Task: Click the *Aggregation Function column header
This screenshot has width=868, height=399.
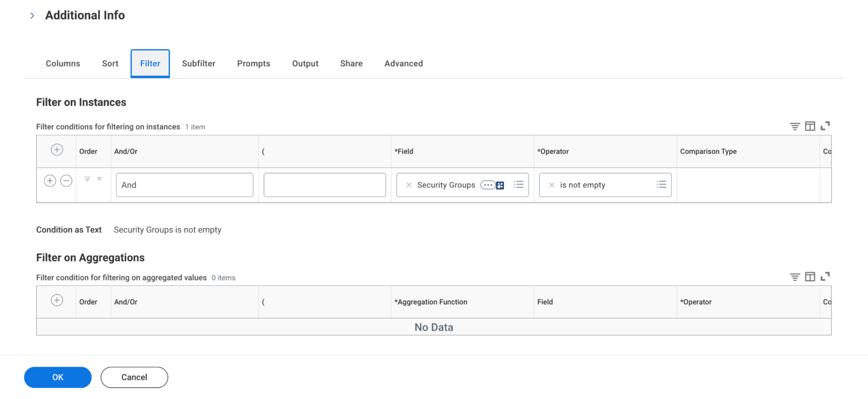Action: coord(431,302)
